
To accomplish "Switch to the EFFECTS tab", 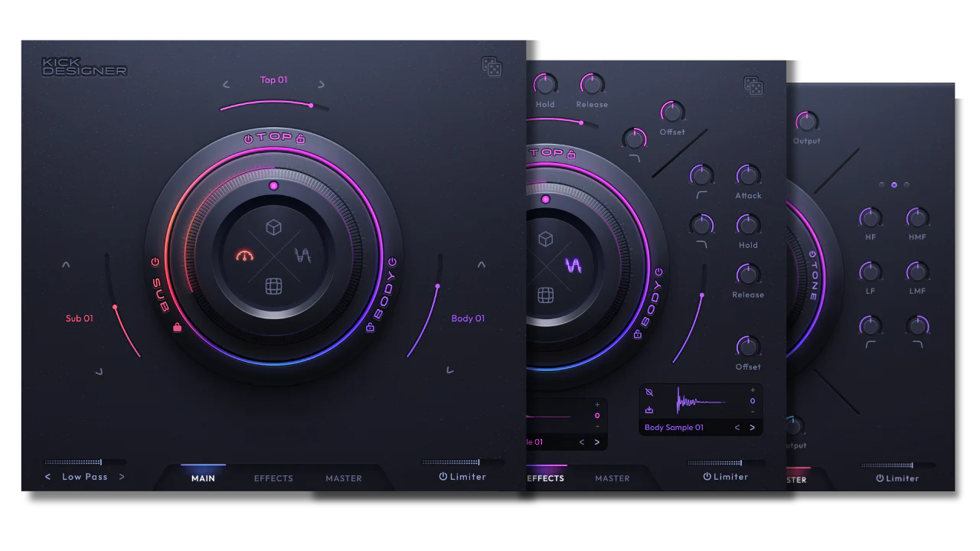I will click(273, 478).
